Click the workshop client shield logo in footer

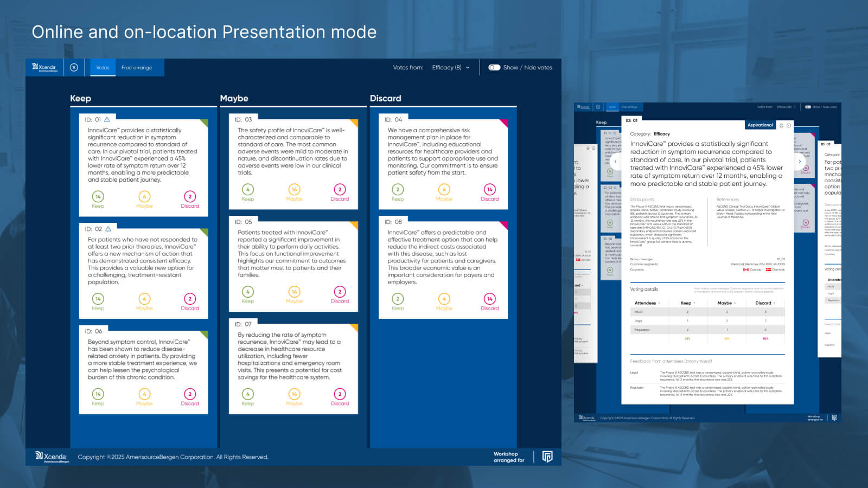[547, 457]
